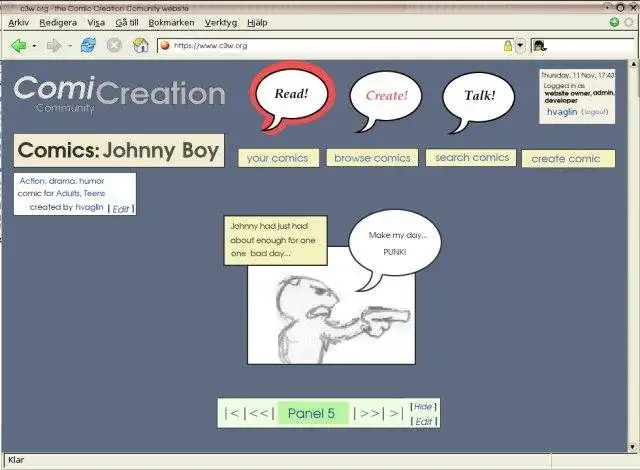The image size is (640, 470).
Task: Jump to the last panel
Action: click(395, 413)
